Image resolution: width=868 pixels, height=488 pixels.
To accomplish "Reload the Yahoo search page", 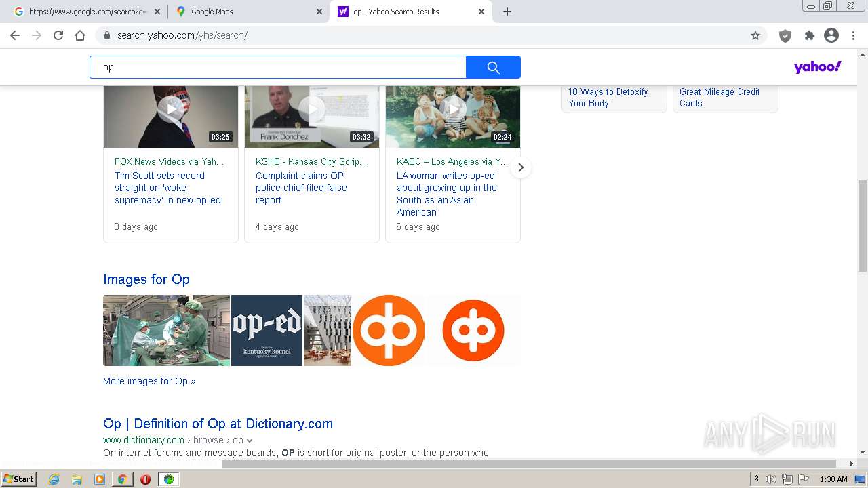I will 58,35.
